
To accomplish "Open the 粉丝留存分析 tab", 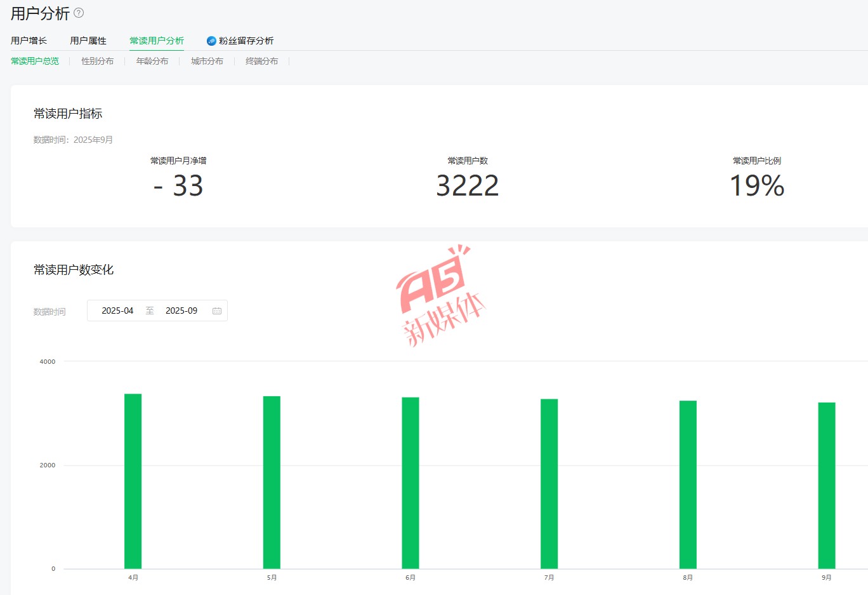I will click(x=246, y=41).
